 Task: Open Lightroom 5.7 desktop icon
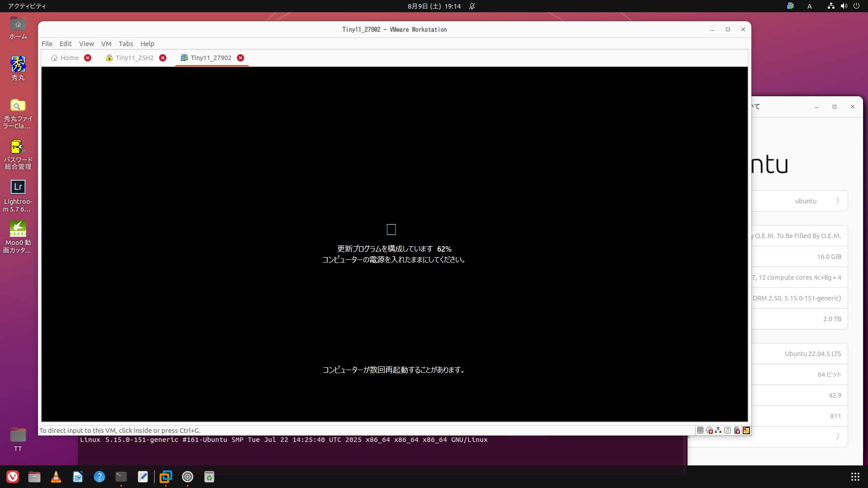[18, 196]
